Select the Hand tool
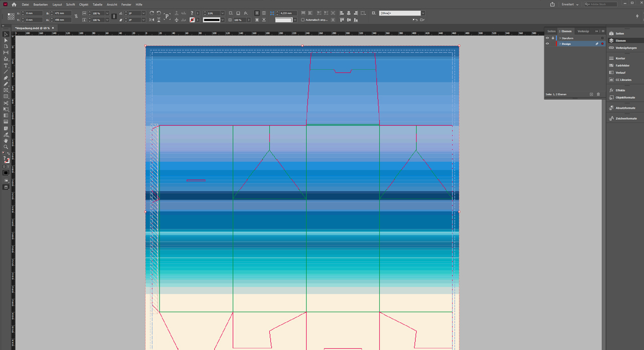644x350 pixels. 6,141
